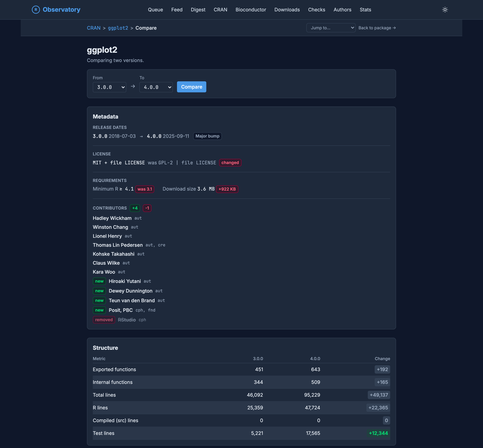Click the removed badge beside RStudio
Image resolution: width=483 pixels, height=448 pixels.
click(104, 320)
